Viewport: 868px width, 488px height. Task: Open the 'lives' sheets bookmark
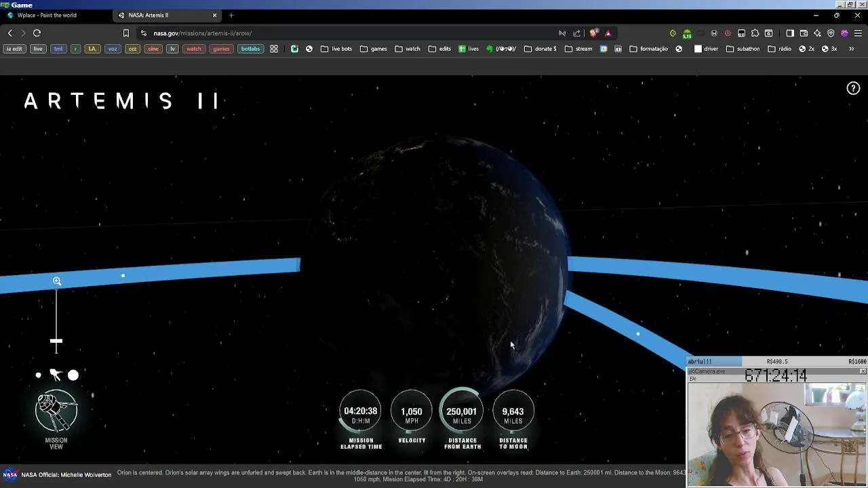(x=469, y=49)
